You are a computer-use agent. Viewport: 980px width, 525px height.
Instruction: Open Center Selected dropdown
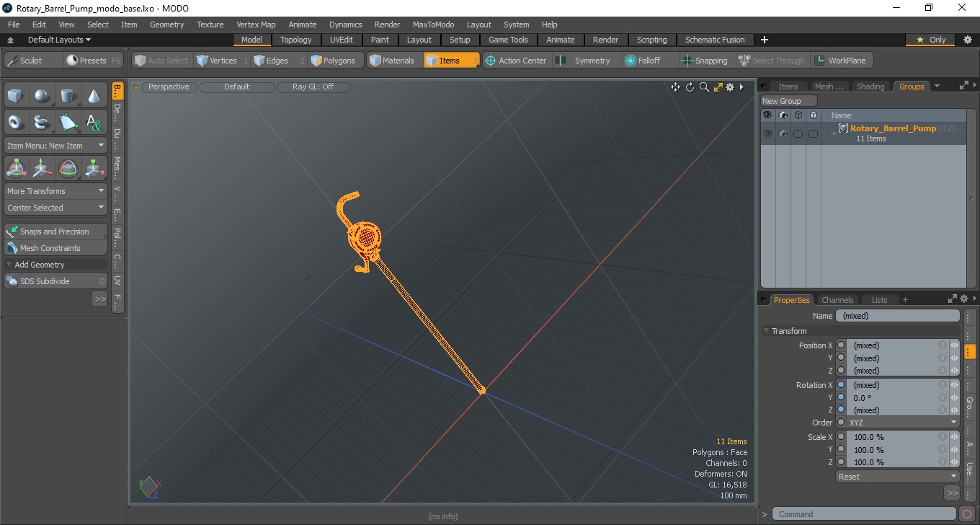pyautogui.click(x=55, y=208)
